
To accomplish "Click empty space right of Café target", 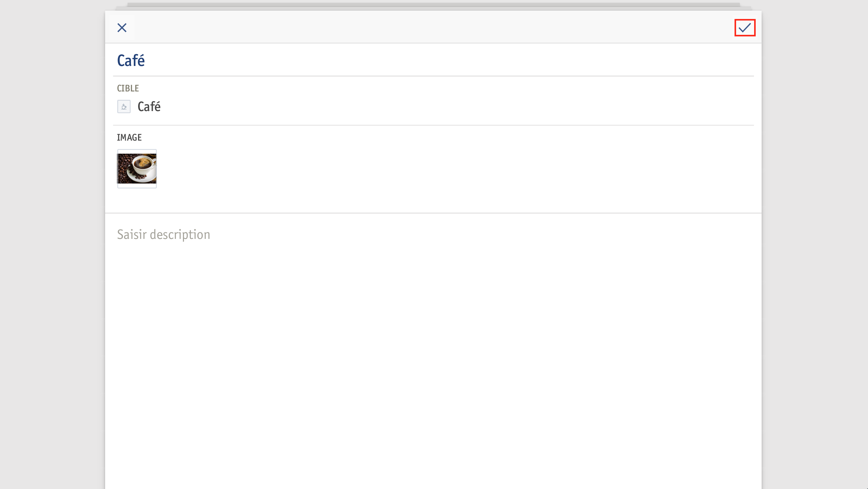I will pos(455,107).
